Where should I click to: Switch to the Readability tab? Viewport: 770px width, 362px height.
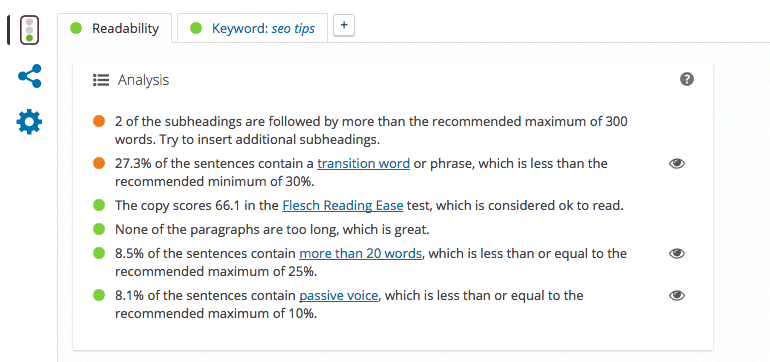click(114, 28)
